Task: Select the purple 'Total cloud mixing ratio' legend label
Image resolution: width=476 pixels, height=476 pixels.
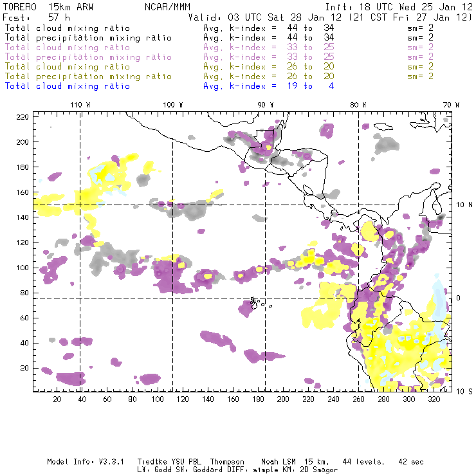Action: coord(68,48)
